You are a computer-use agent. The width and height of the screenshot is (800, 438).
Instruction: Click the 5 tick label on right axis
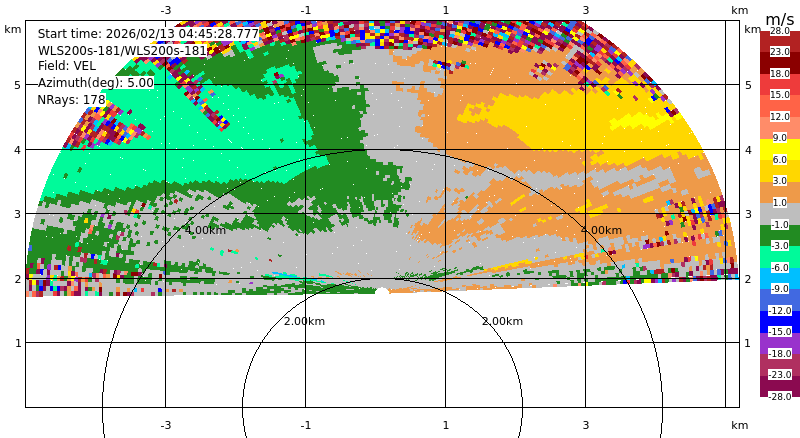click(x=748, y=85)
